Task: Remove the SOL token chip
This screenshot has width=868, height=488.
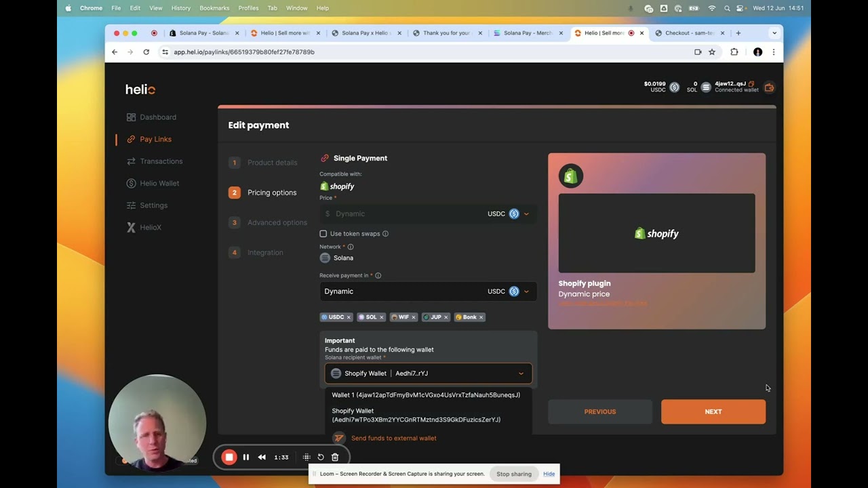Action: coord(382,317)
